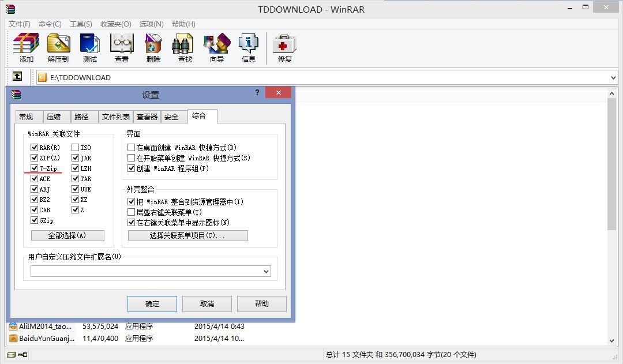This screenshot has height=364, width=623.
Task: Enable 层叠右键关联菜单 checkbox
Action: pyautogui.click(x=131, y=212)
